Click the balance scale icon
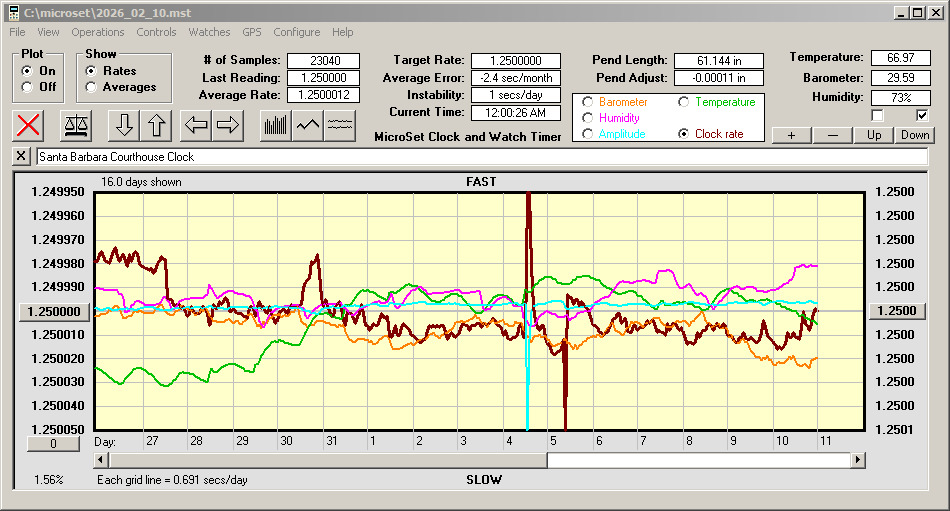 75,125
